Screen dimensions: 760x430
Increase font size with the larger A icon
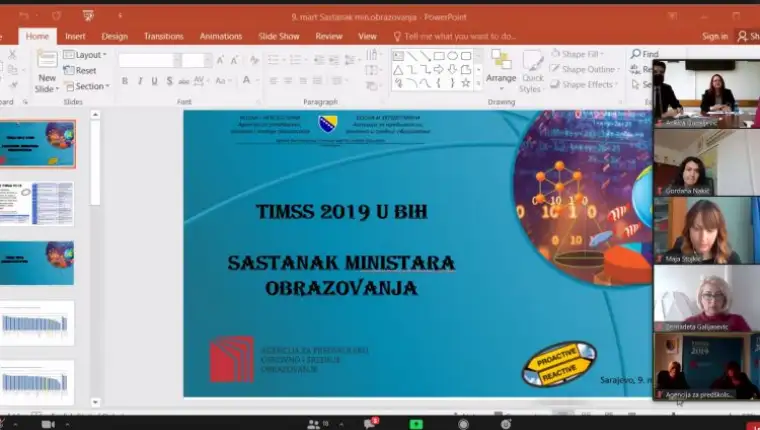(x=220, y=60)
